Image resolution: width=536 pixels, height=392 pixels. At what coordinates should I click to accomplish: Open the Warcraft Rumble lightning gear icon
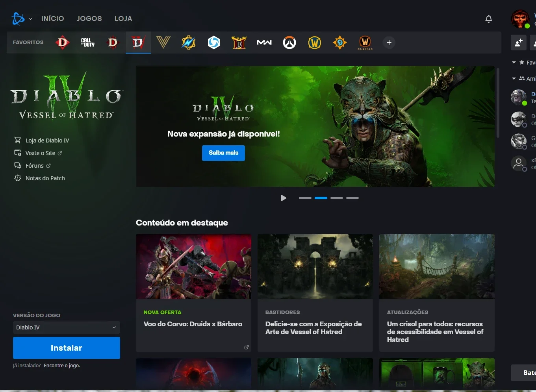click(189, 43)
